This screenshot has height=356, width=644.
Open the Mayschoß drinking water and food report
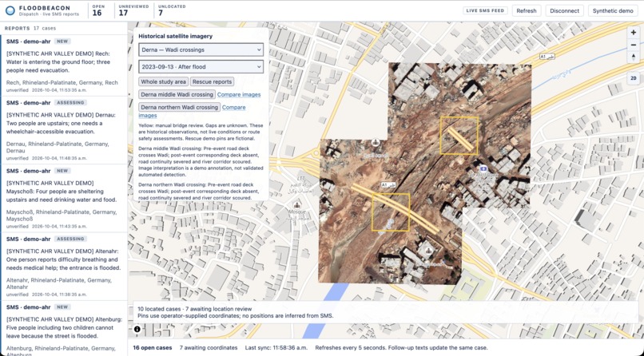coord(64,199)
